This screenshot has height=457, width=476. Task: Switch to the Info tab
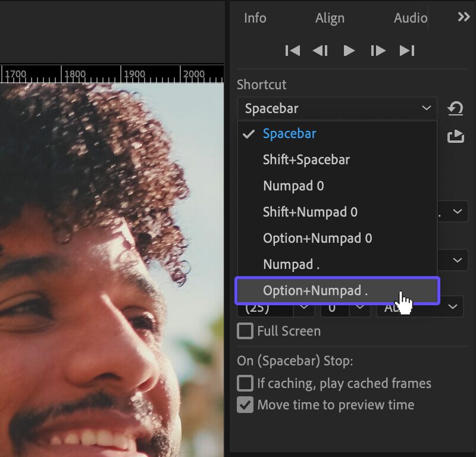click(x=255, y=18)
